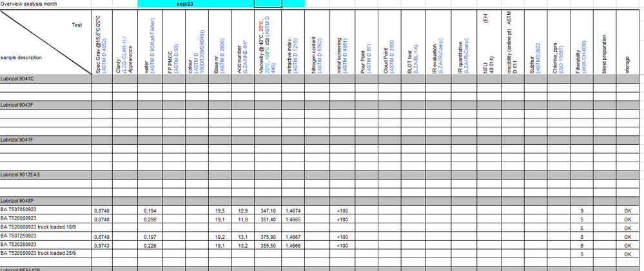Screen dimensions: 644x271
Task: Select sample 'BA T520080923 truck loaded 18/9'
Action: point(38,227)
